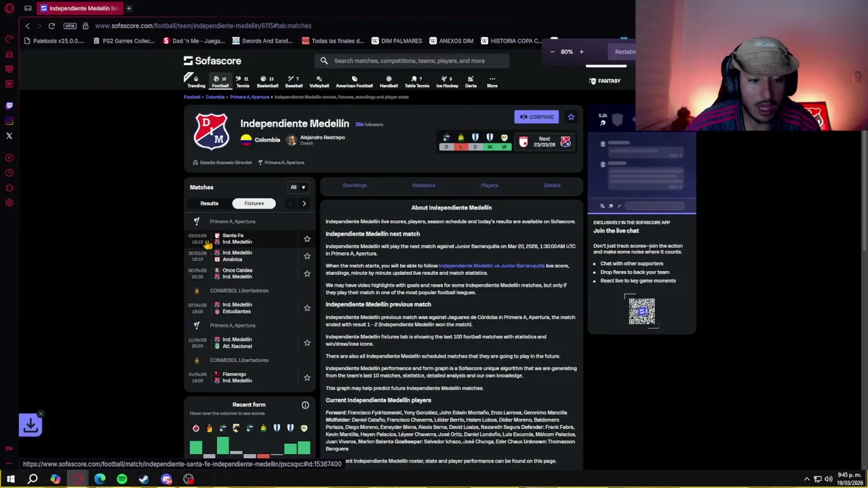This screenshot has height=488, width=868.
Task: Go to next fixtures page arrow
Action: click(x=304, y=203)
